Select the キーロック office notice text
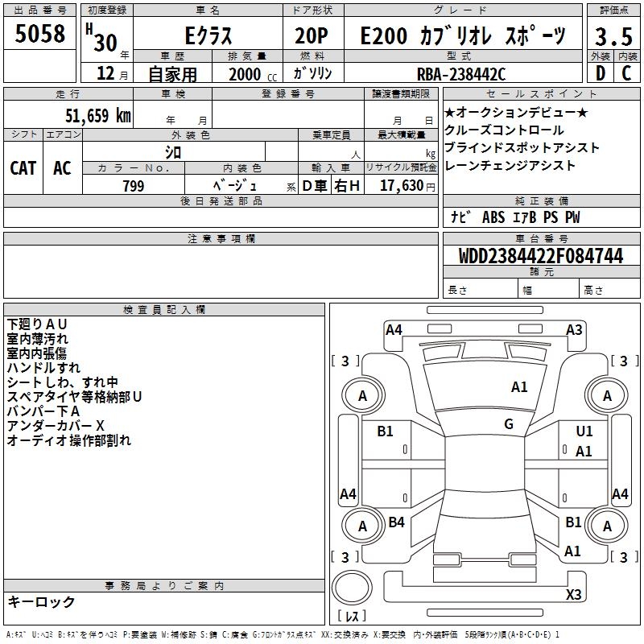Screen dimensions: 644x644 pos(42,601)
